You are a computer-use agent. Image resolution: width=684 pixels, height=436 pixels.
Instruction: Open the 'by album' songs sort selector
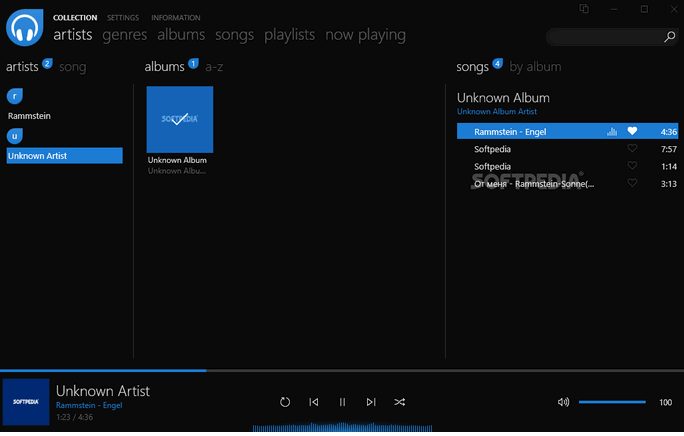pos(535,67)
